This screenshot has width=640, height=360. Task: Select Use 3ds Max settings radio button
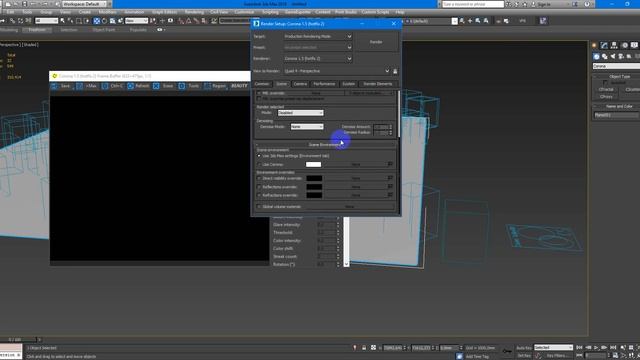pyautogui.click(x=259, y=156)
